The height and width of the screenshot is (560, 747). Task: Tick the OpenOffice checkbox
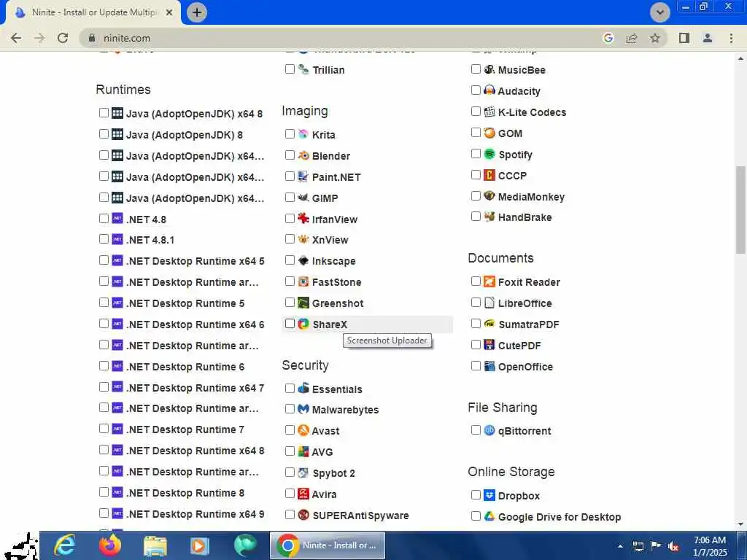pos(476,366)
